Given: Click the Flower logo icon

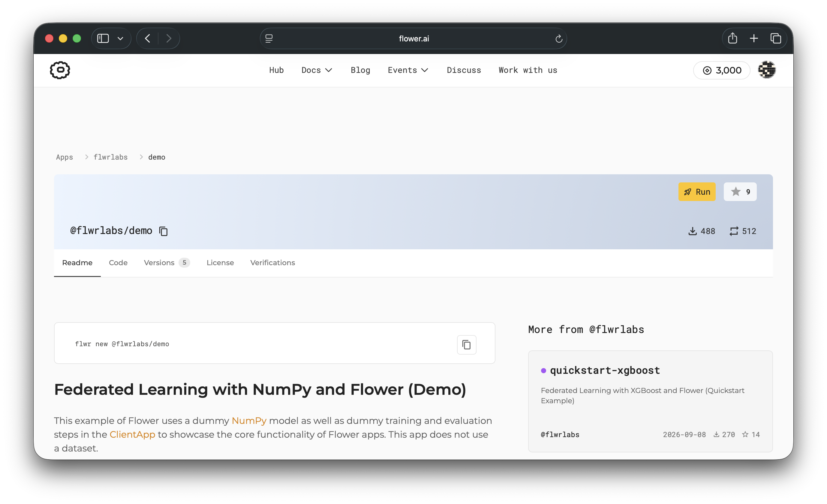Looking at the screenshot, I should pyautogui.click(x=60, y=70).
